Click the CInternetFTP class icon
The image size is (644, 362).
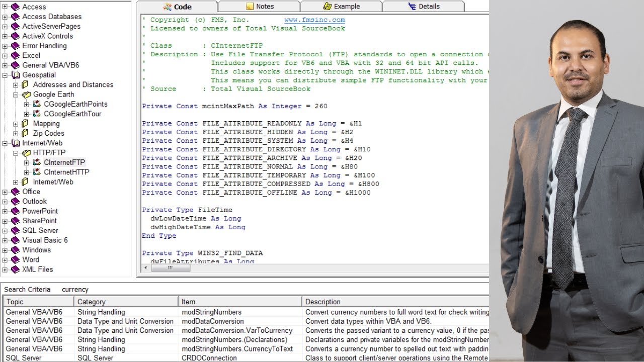(37, 162)
